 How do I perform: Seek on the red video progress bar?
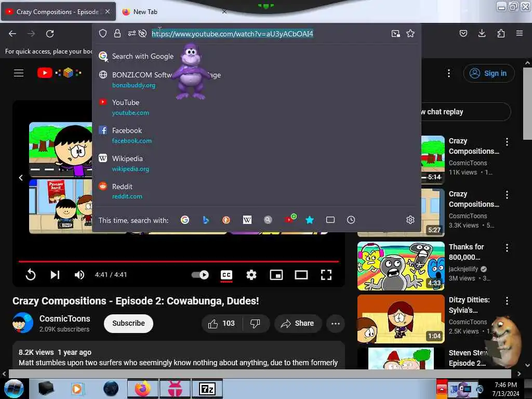(x=179, y=262)
